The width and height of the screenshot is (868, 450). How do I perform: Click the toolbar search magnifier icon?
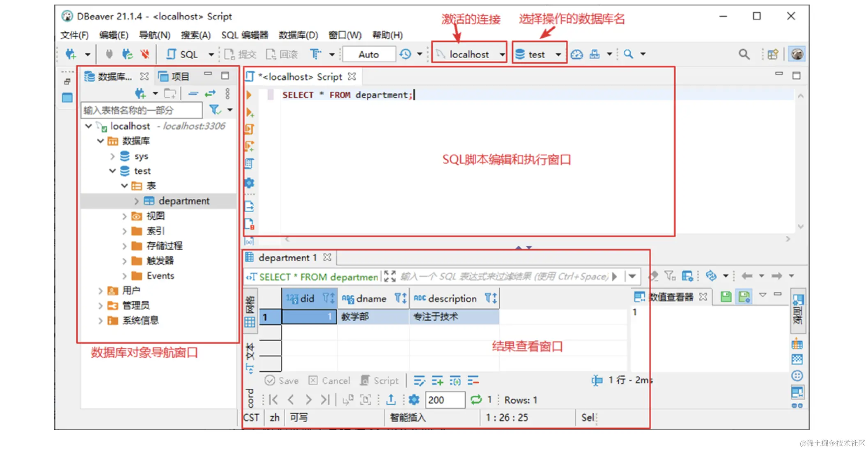[628, 54]
